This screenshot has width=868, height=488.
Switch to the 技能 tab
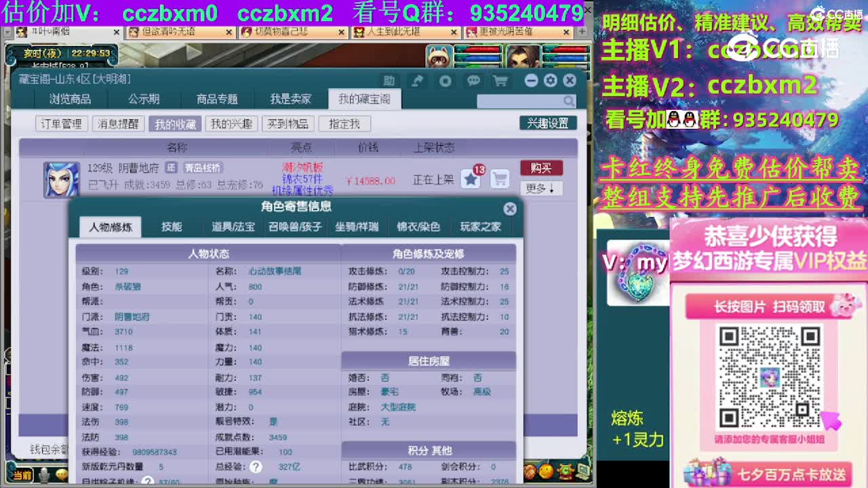coord(172,227)
